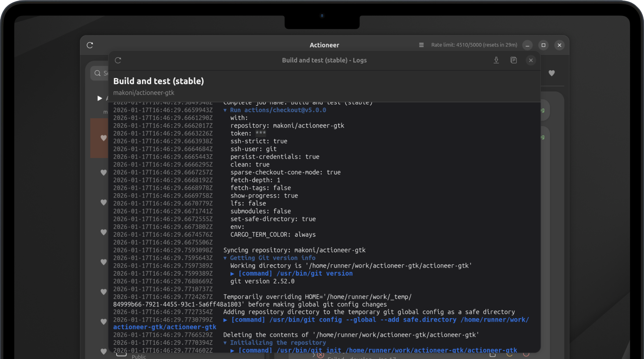
Task: Collapse the Getting Git version info section
Action: (225, 258)
